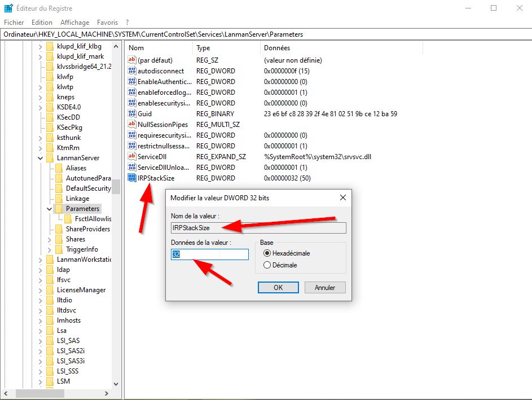Select the Décimale base radio button

267,265
